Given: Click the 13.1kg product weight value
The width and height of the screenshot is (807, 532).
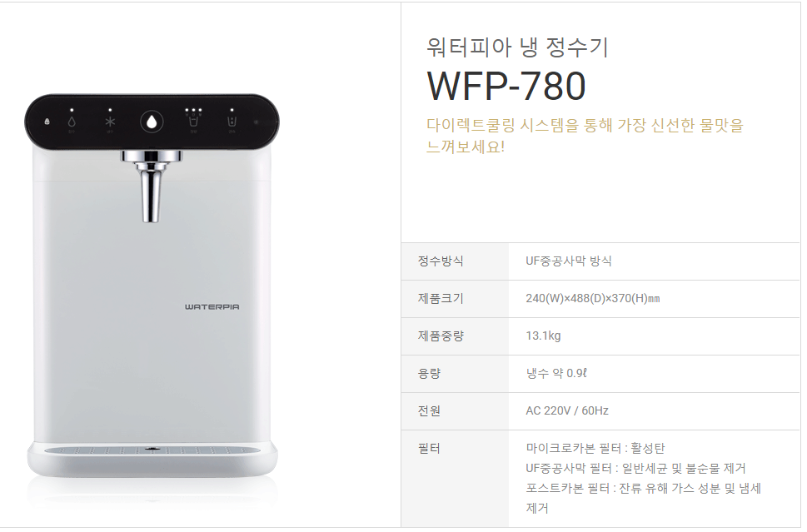Looking at the screenshot, I should click(x=543, y=336).
